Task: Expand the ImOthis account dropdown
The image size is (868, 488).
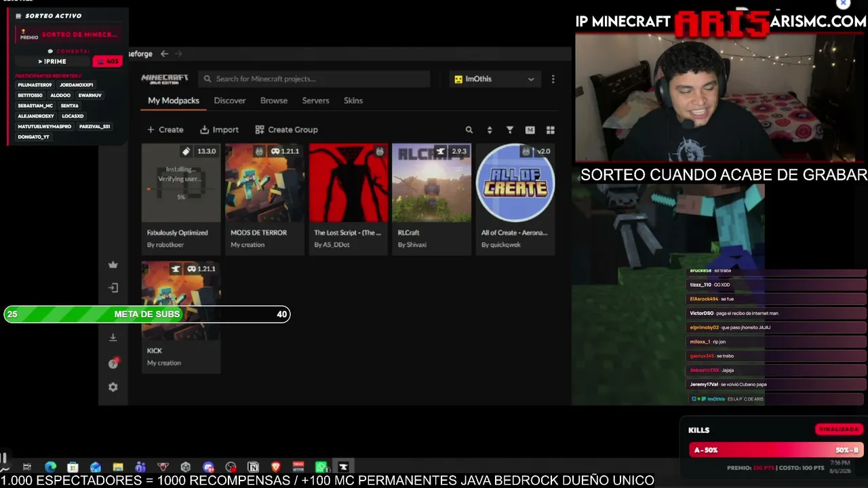Action: point(494,79)
